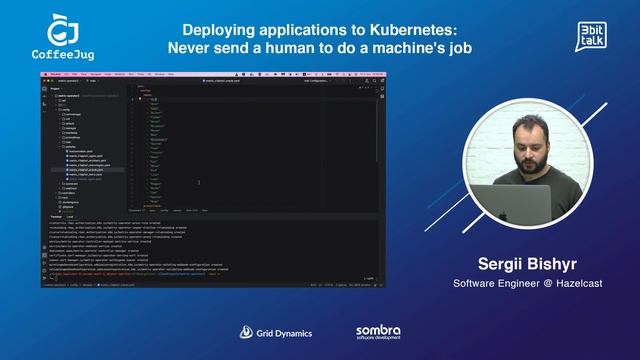The image size is (640, 360).
Task: Open the Add Configuration dropdown
Action: coord(317,81)
